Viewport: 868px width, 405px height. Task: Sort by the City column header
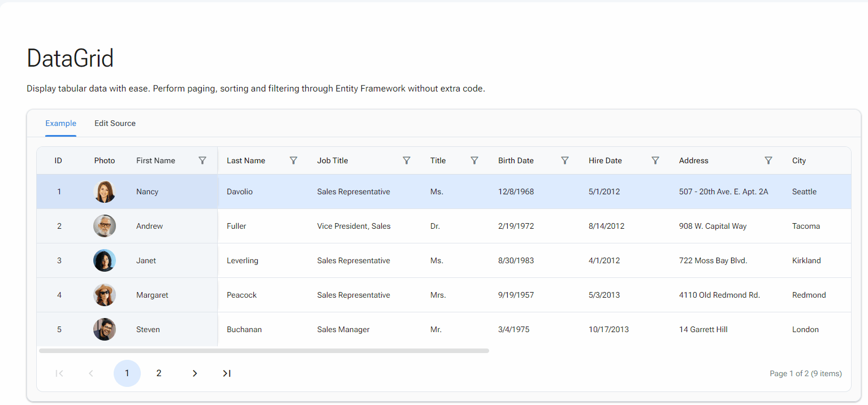coord(799,160)
